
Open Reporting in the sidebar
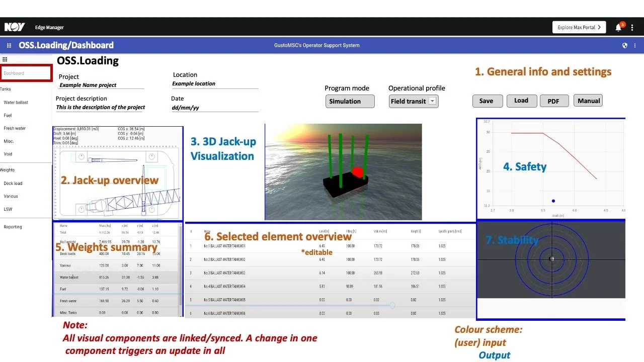click(x=13, y=227)
